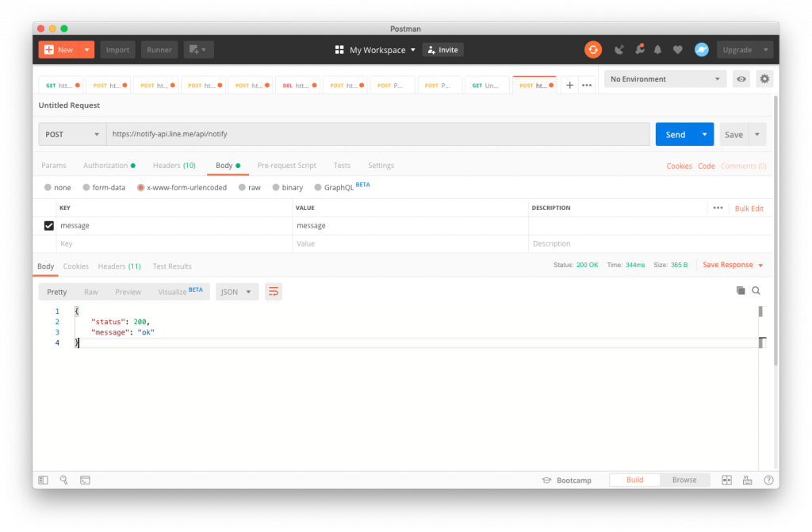Click the environment quick look eye icon
This screenshot has width=812, height=532.
741,78
